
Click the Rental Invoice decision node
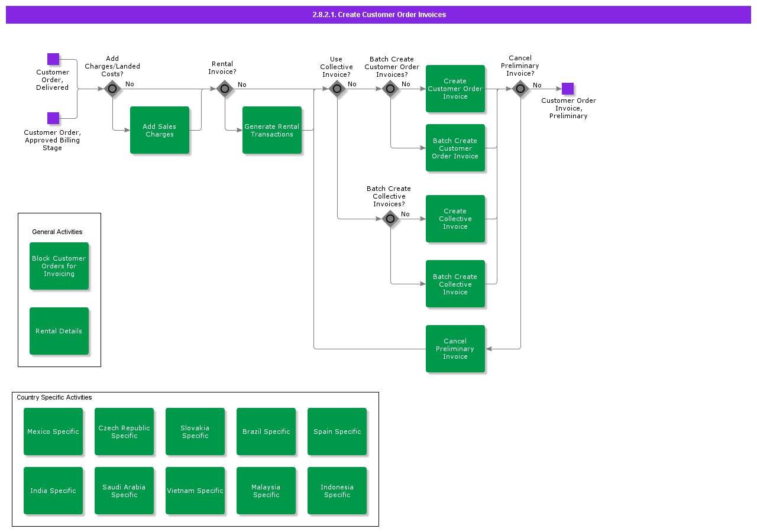225,89
